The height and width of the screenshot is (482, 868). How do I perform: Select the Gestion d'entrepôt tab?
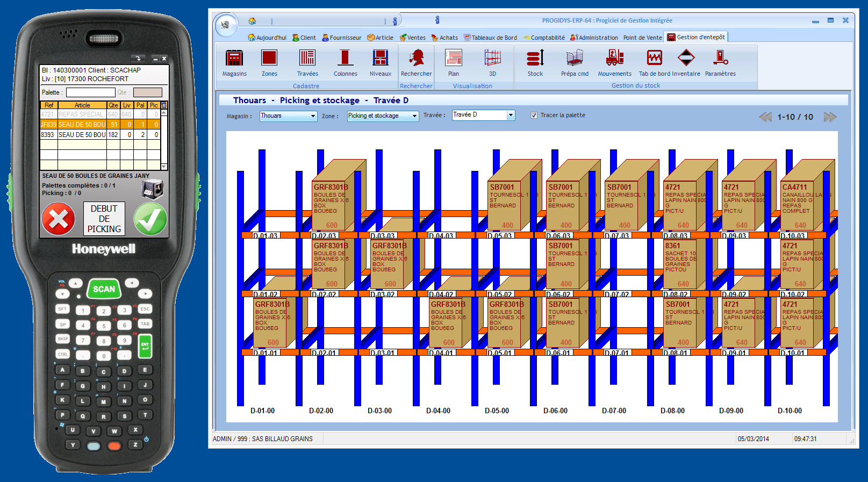click(x=696, y=37)
